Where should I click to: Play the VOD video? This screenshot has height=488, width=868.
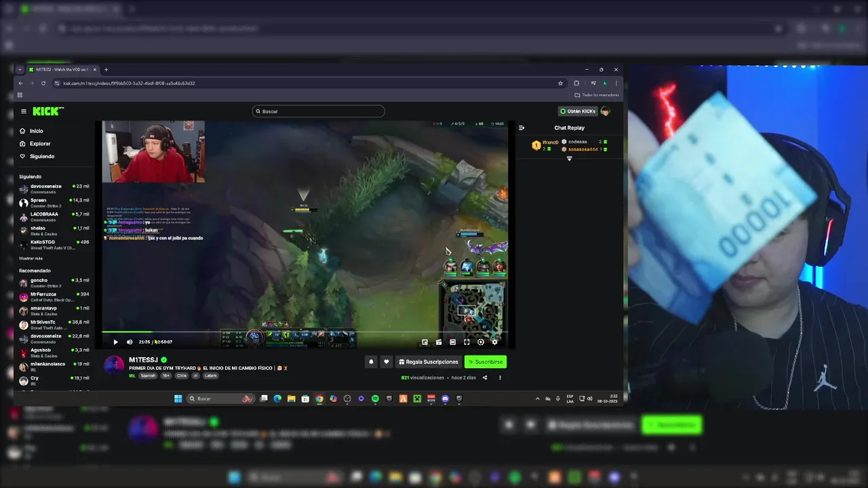coord(115,342)
